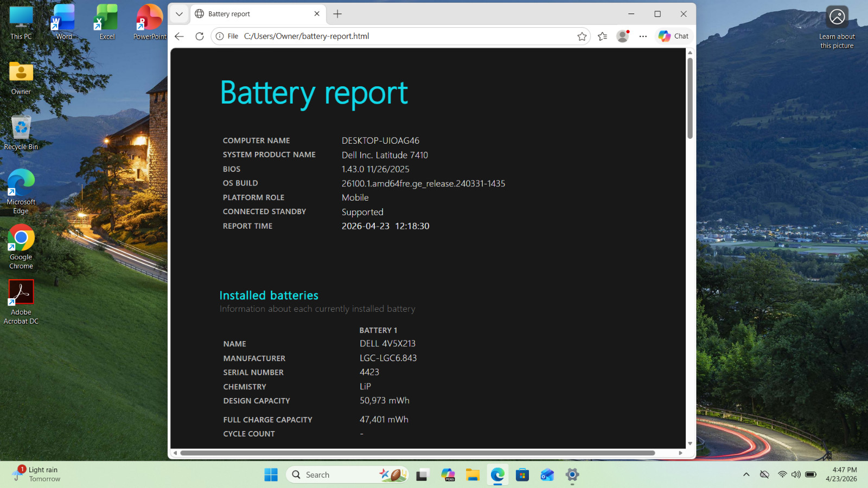Screen dimensions: 868x488
Task: Launch Word from desktop shortcut
Action: tap(64, 23)
